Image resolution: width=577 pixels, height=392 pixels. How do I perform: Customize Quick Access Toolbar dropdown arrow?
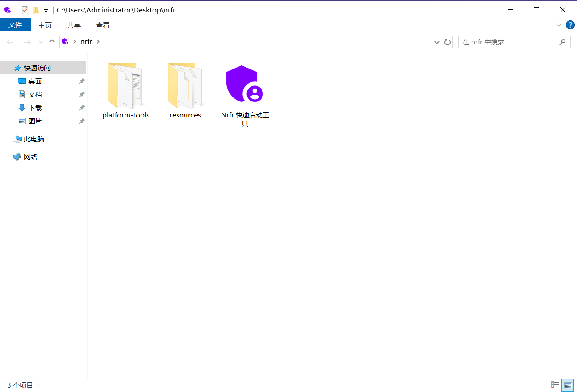46,11
